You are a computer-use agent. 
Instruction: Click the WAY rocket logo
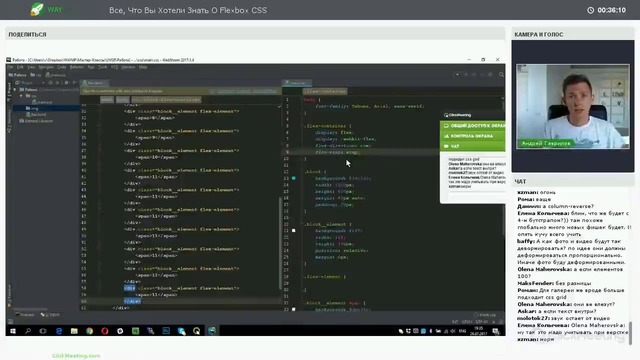46,9
